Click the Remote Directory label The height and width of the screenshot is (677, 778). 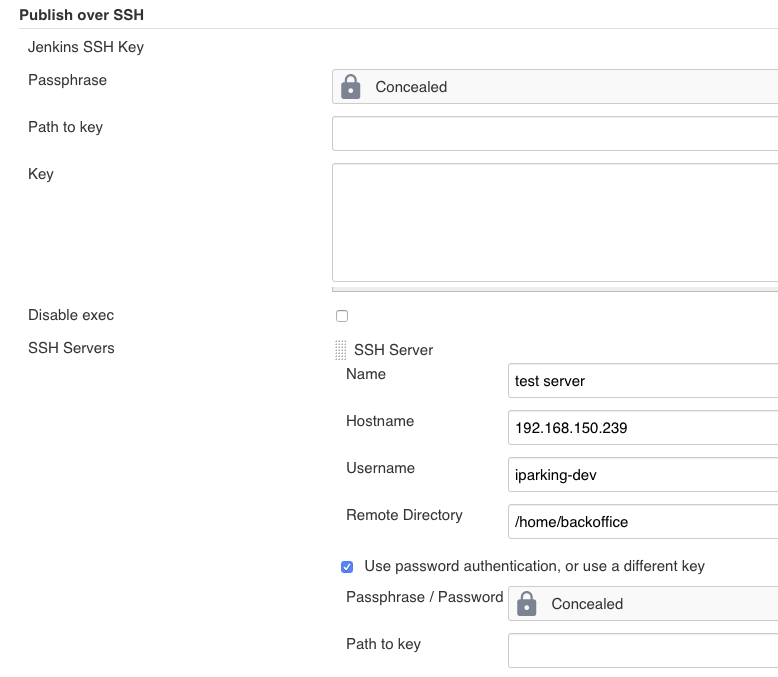point(404,515)
